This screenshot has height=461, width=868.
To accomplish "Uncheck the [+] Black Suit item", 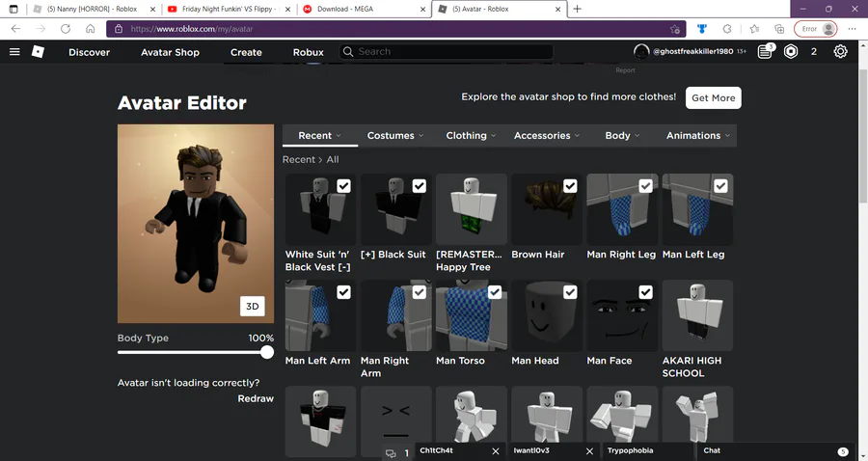I will [420, 186].
